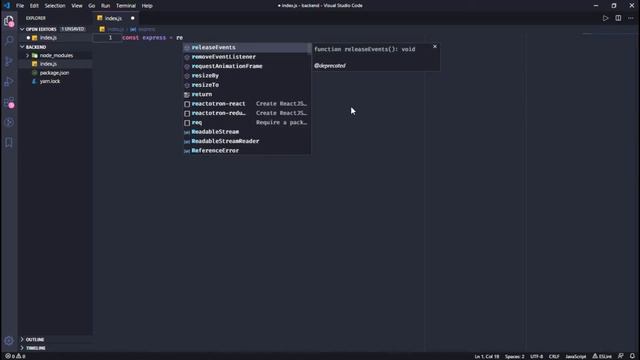The image size is (640, 360).
Task: Click the VS Code logo icon
Action: 7,6
